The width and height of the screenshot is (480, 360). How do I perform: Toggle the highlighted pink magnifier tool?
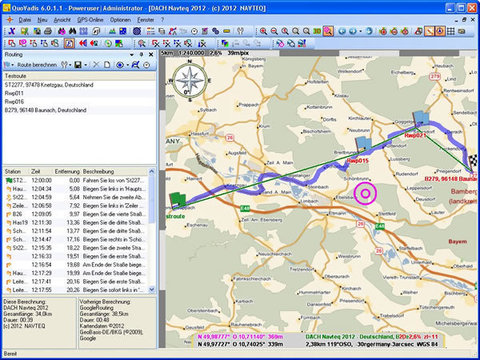[328, 31]
